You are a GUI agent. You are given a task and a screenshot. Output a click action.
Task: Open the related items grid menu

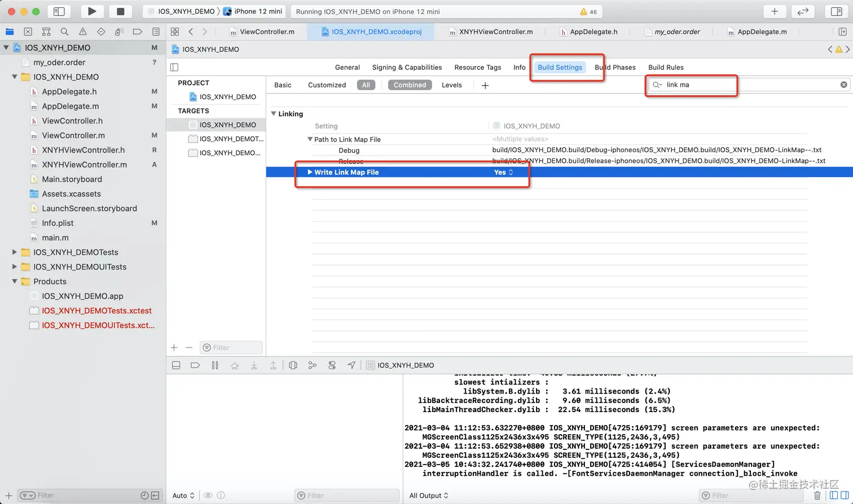(175, 32)
